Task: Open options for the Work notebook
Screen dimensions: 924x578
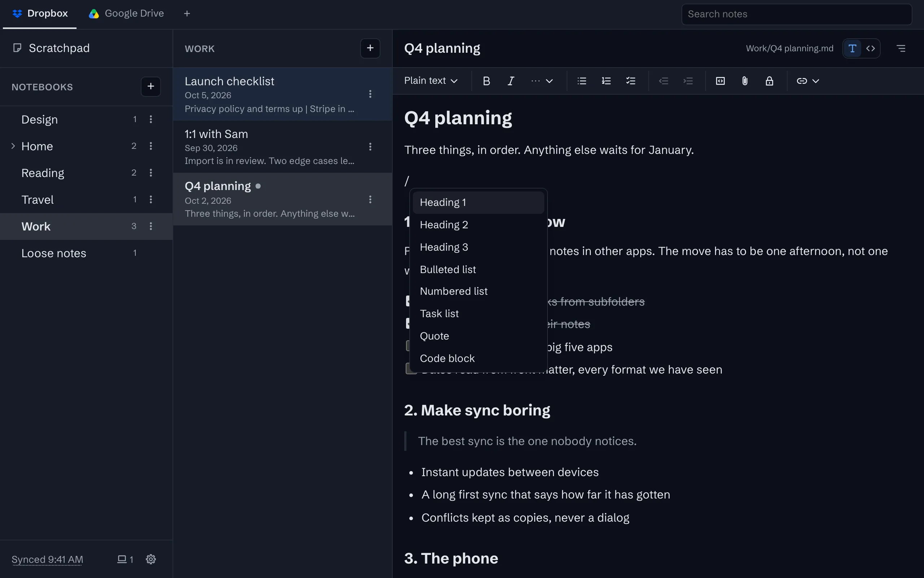Action: [x=151, y=226]
